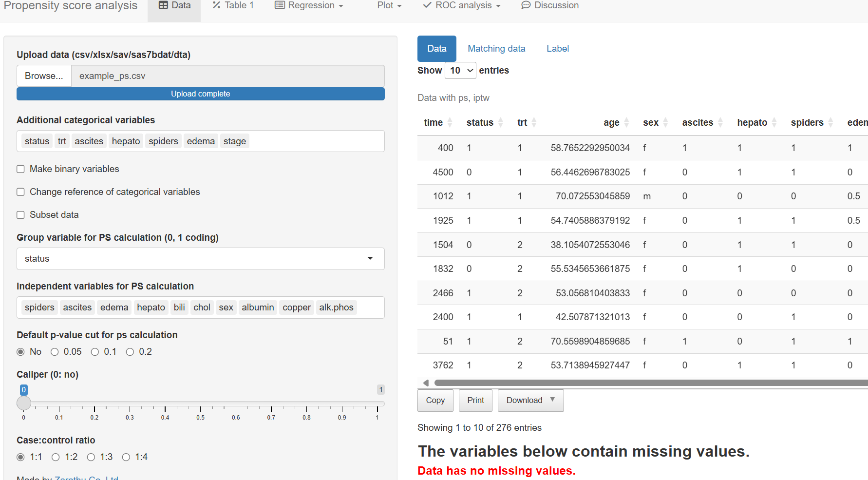Open the group variable status dropdown
868x480 pixels.
(x=200, y=259)
